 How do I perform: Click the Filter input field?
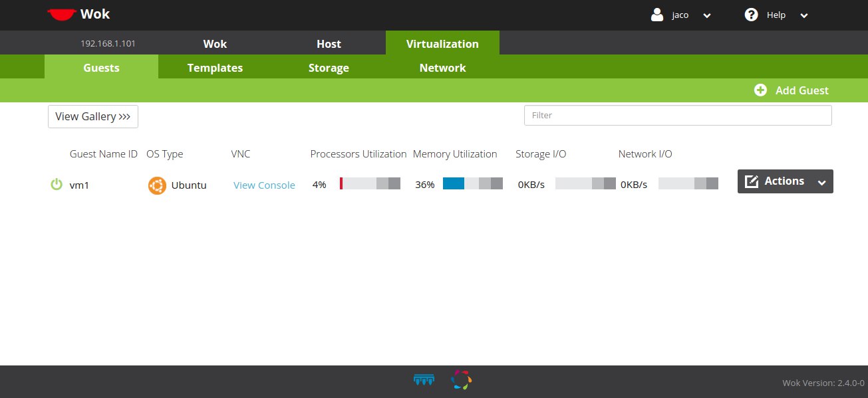point(678,115)
